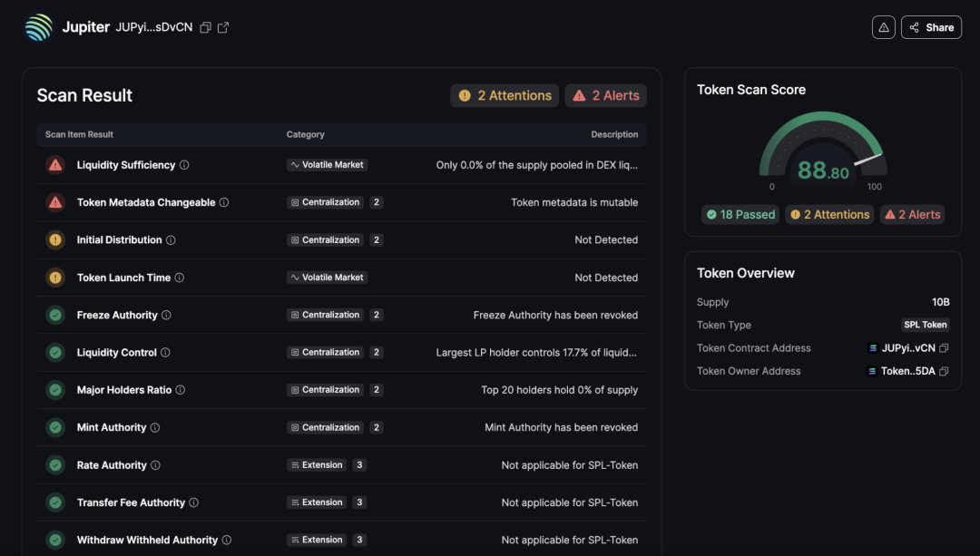The image size is (980, 556).
Task: Select the 18 Passed badge
Action: (x=740, y=215)
